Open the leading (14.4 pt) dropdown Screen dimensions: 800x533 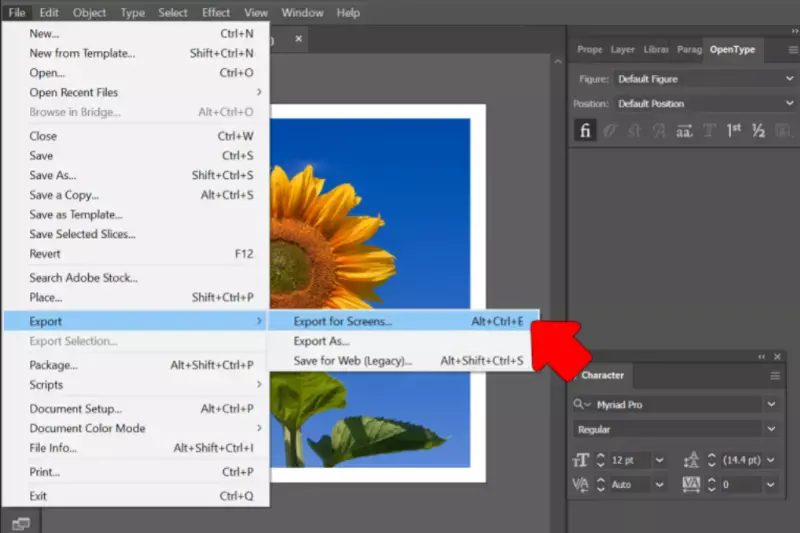pyautogui.click(x=770, y=460)
